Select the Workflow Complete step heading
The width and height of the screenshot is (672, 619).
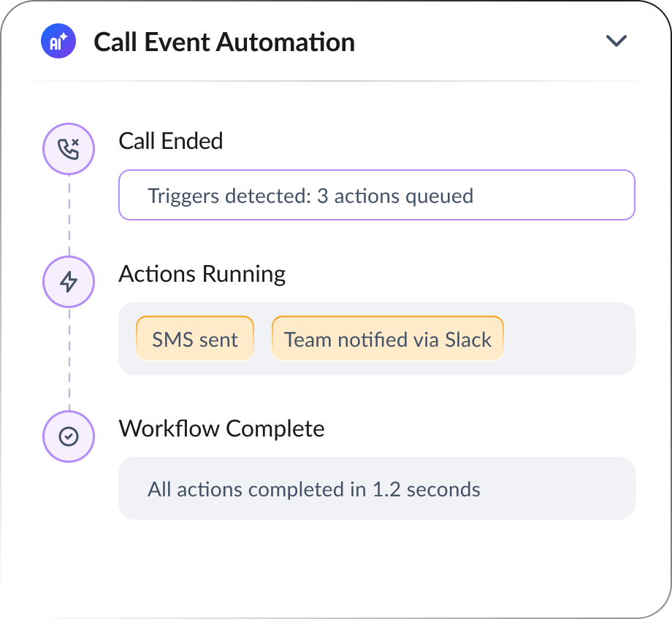221,428
